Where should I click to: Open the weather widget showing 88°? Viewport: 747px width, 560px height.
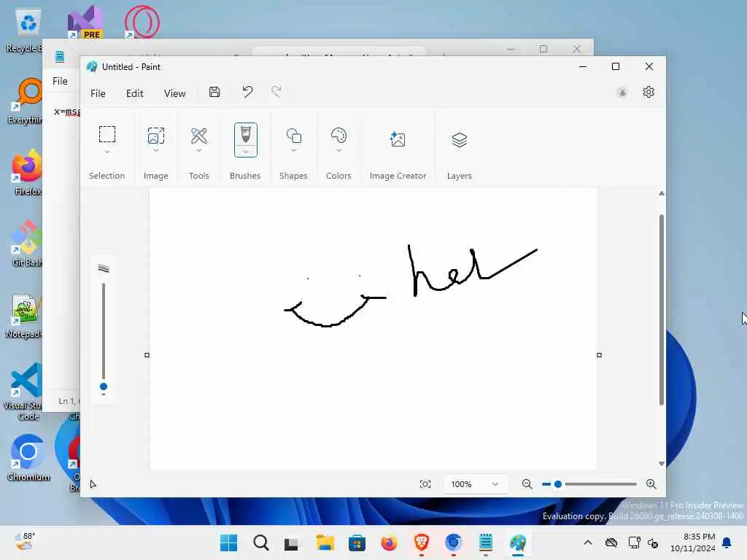pos(24,542)
